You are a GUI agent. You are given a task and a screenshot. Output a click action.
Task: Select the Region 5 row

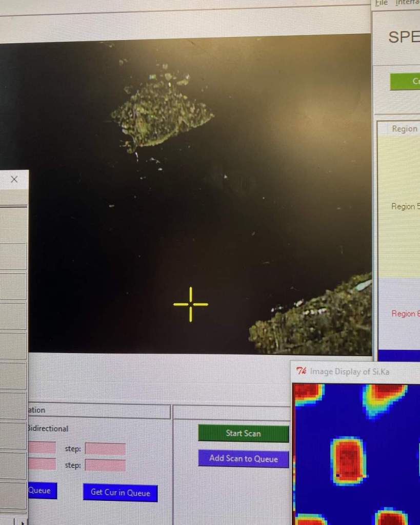coord(405,206)
